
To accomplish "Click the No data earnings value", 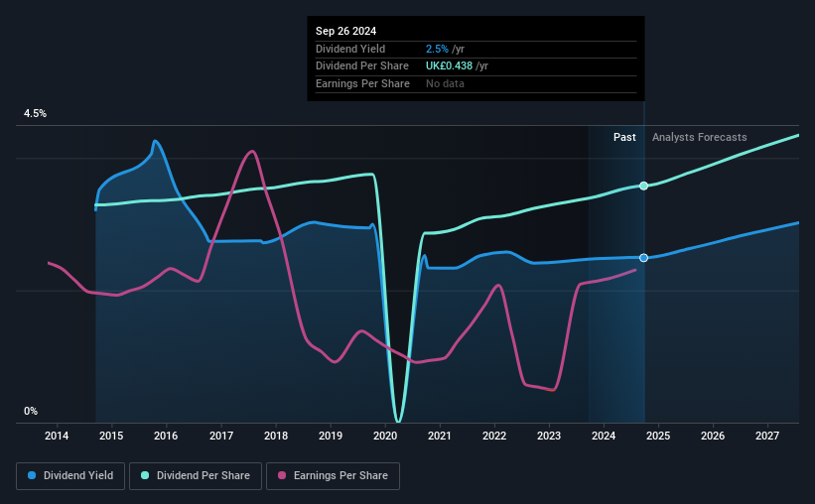I will click(x=445, y=83).
